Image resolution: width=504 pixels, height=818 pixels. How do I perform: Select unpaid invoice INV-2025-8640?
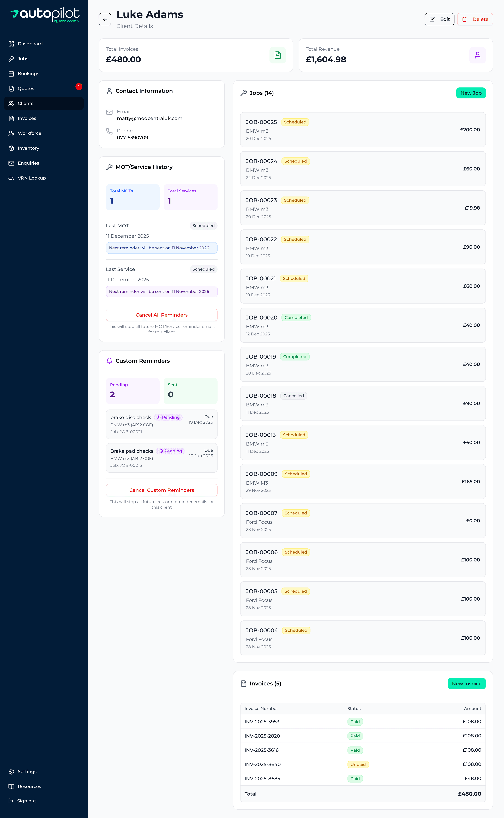(x=363, y=764)
